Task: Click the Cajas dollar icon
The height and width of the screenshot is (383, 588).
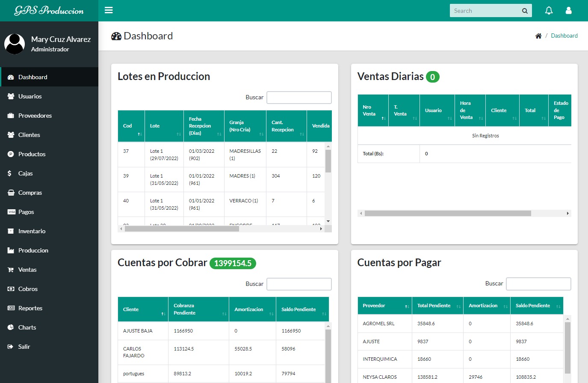Action: [x=10, y=173]
